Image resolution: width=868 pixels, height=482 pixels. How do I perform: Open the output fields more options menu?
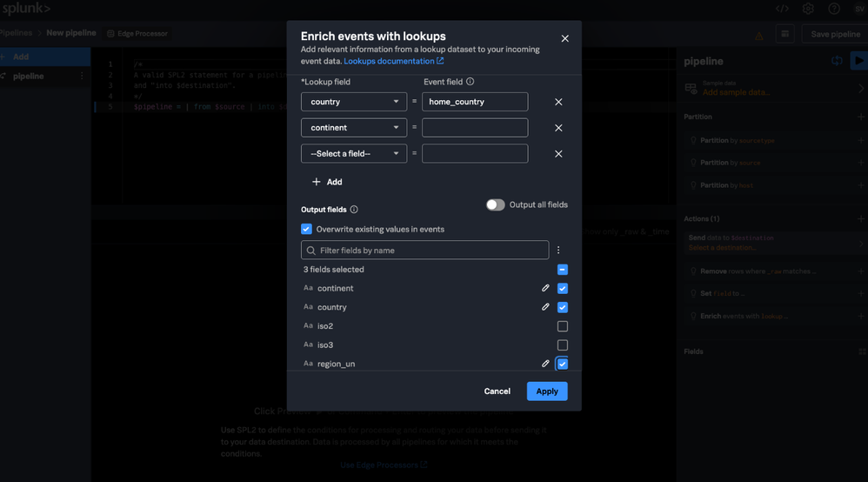(558, 251)
